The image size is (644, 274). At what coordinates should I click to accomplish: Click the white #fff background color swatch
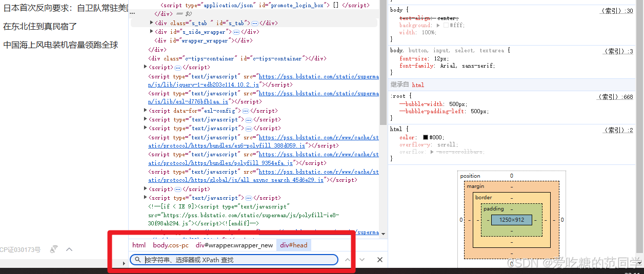tap(446, 25)
